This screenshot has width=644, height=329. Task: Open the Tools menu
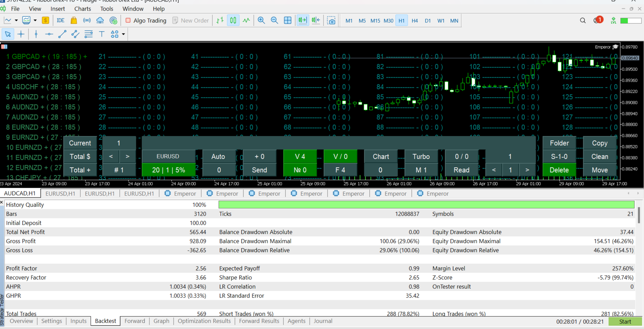point(107,8)
